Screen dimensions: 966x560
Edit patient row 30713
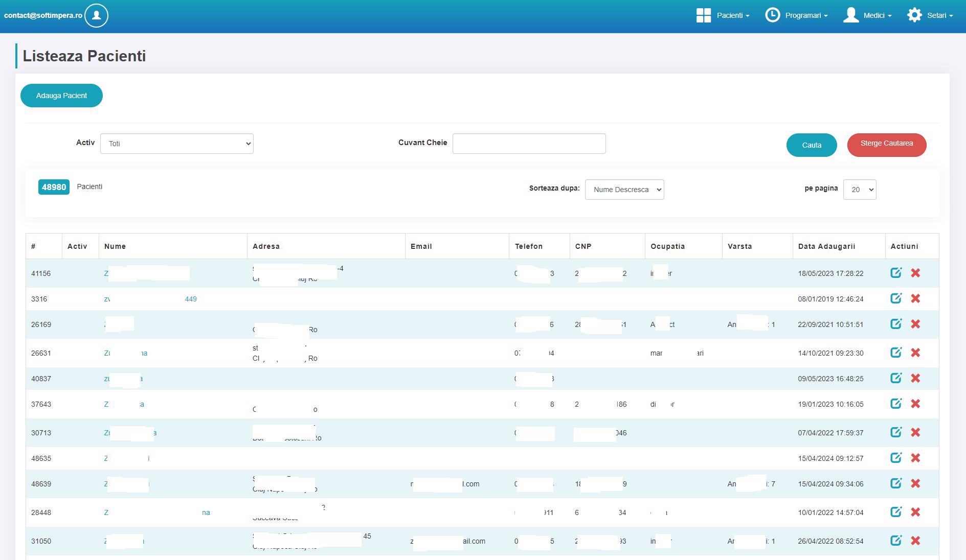(896, 432)
